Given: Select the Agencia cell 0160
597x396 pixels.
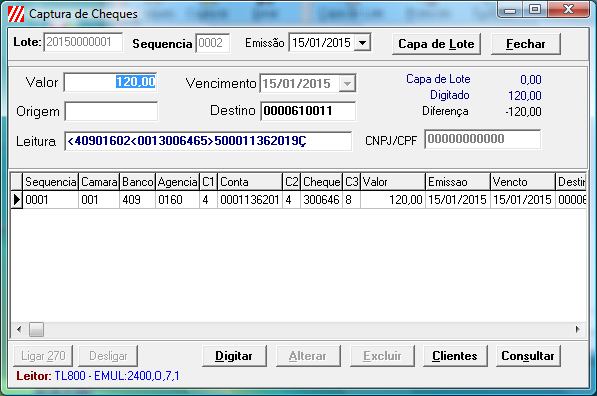Looking at the screenshot, I should (x=177, y=200).
